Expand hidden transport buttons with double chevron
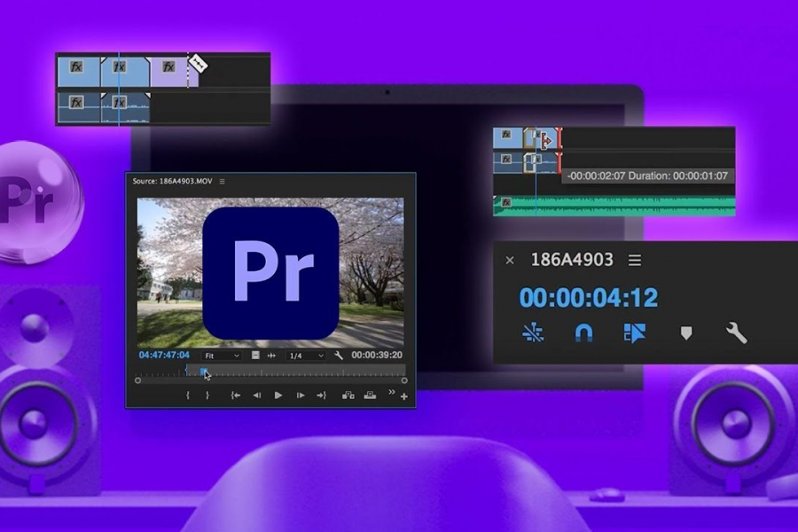The image size is (798, 532). [391, 392]
